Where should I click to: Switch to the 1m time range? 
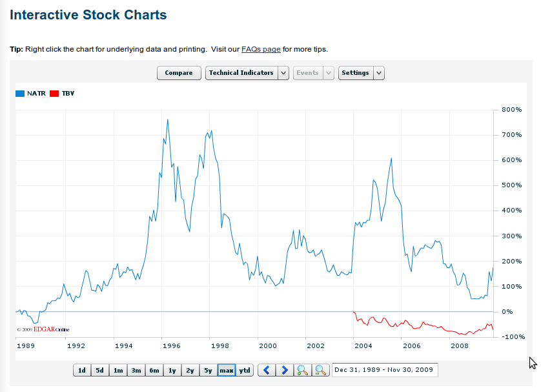118,370
